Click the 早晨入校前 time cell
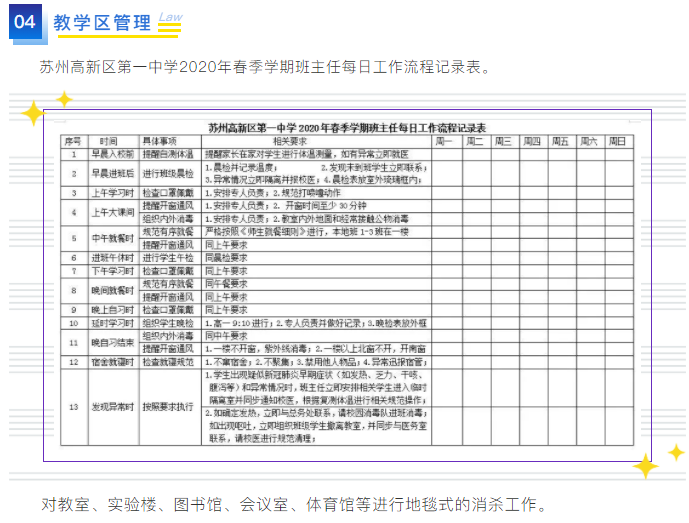 [x=113, y=154]
